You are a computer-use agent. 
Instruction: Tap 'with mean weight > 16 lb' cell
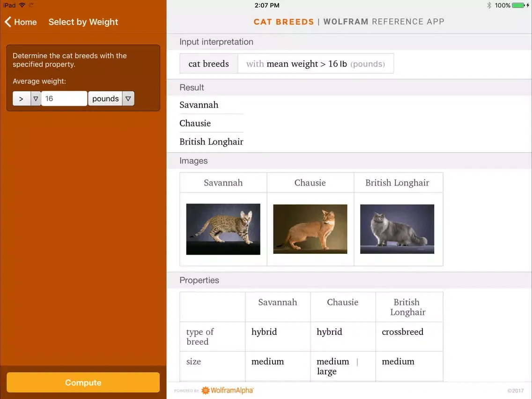coord(316,64)
